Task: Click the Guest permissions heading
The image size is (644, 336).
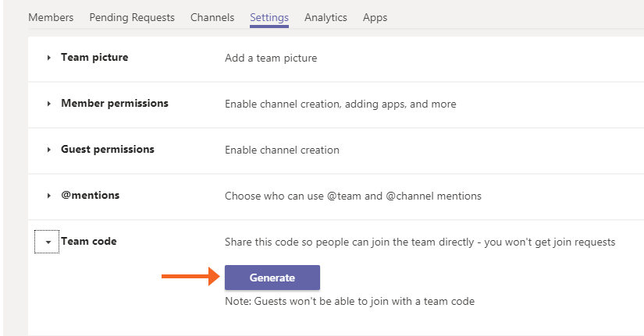Action: (108, 149)
